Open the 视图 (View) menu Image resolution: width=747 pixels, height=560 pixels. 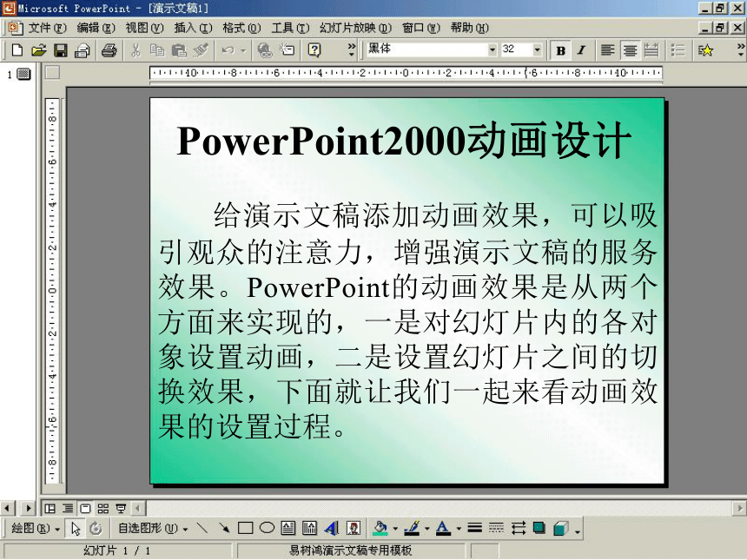point(144,28)
